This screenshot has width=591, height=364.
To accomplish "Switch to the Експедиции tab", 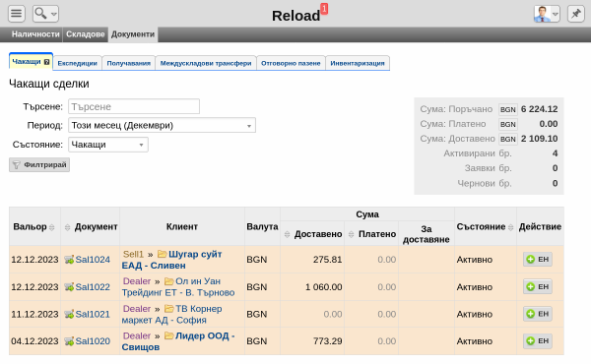I will (x=77, y=63).
